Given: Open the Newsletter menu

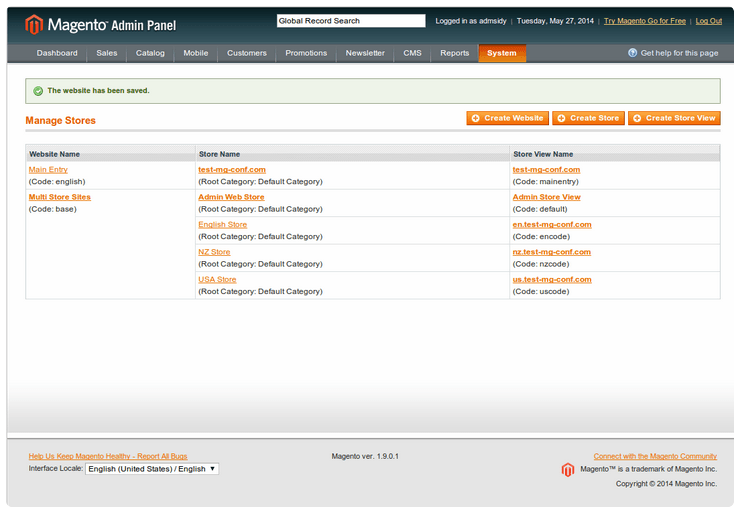Looking at the screenshot, I should pos(365,53).
